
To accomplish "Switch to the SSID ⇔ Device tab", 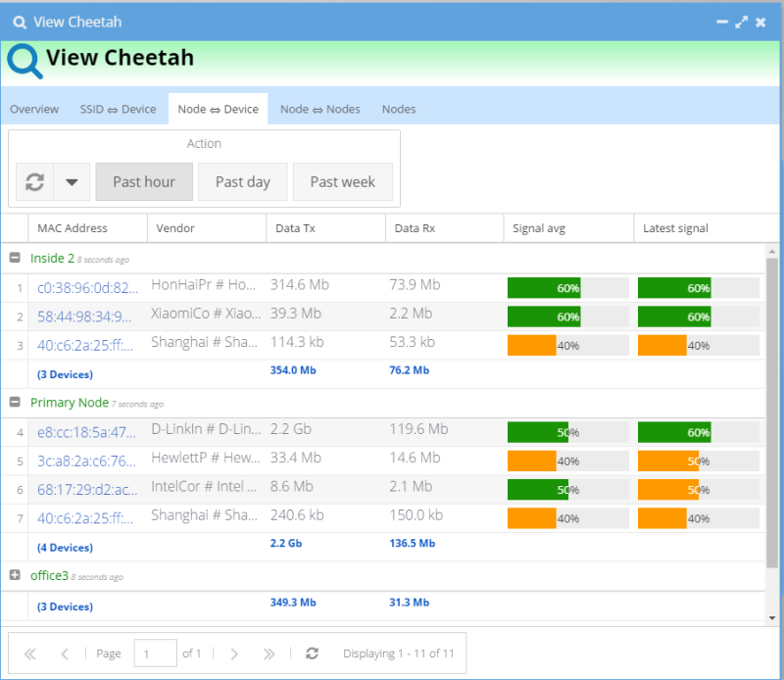I will 118,109.
